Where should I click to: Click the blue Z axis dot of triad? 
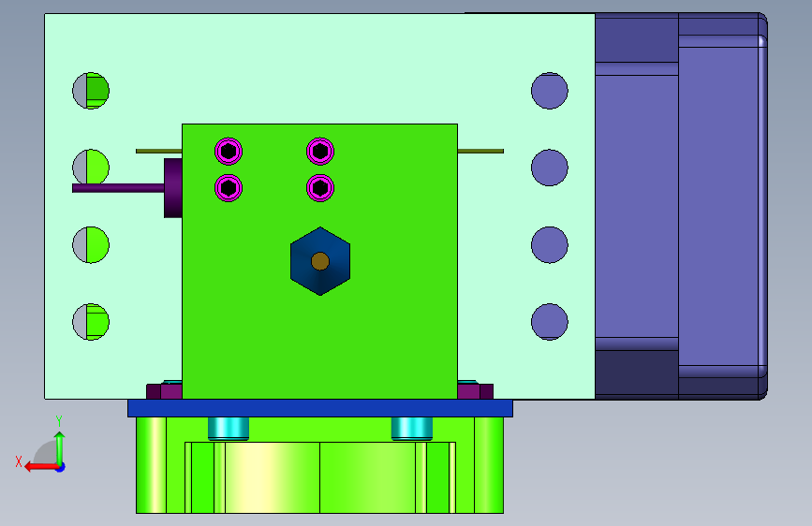(61, 467)
